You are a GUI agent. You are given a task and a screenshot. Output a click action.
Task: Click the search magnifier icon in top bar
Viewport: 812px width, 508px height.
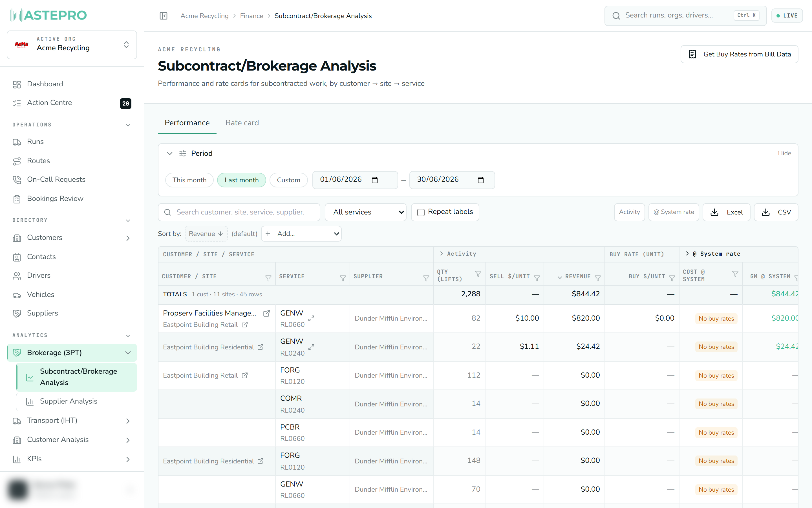pos(616,16)
